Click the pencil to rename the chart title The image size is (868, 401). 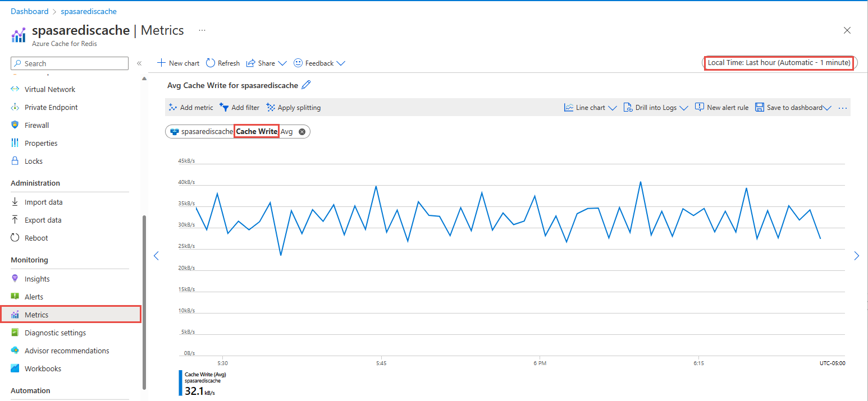[x=306, y=85]
